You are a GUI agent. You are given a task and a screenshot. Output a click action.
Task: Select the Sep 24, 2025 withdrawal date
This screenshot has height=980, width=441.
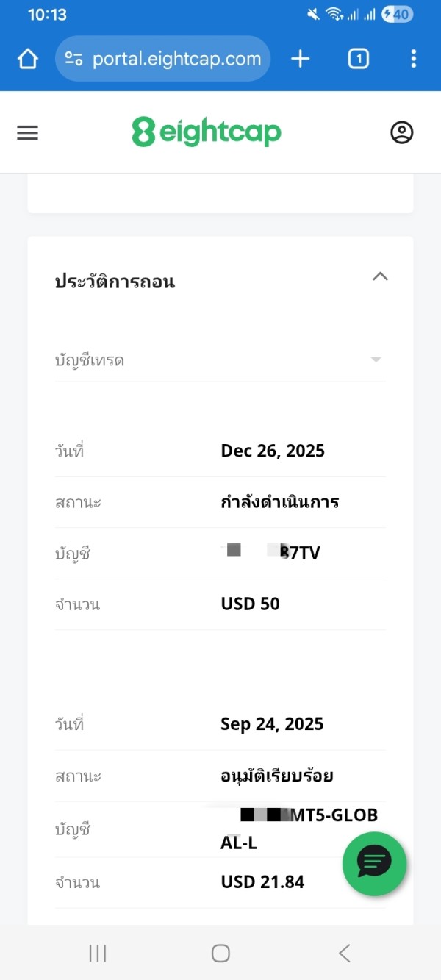[272, 724]
